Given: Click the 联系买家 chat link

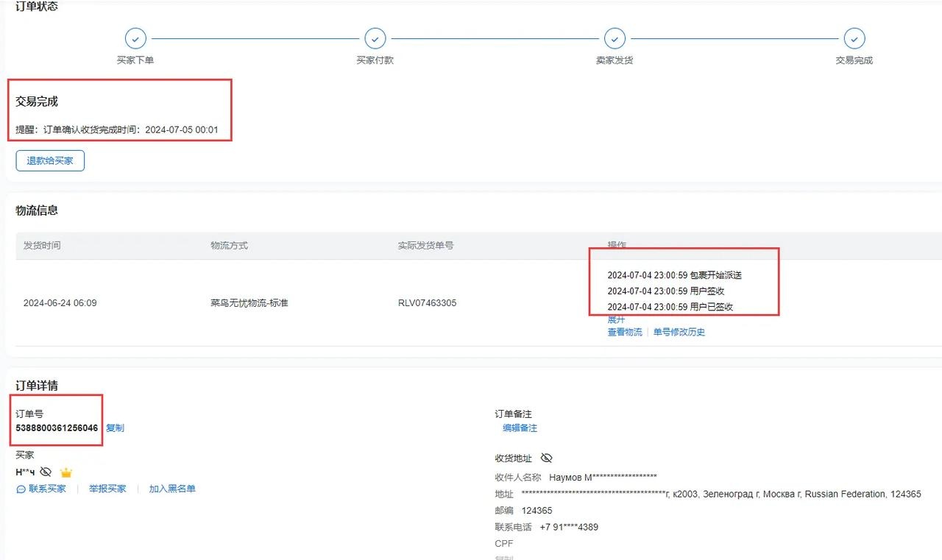Looking at the screenshot, I should 41,489.
